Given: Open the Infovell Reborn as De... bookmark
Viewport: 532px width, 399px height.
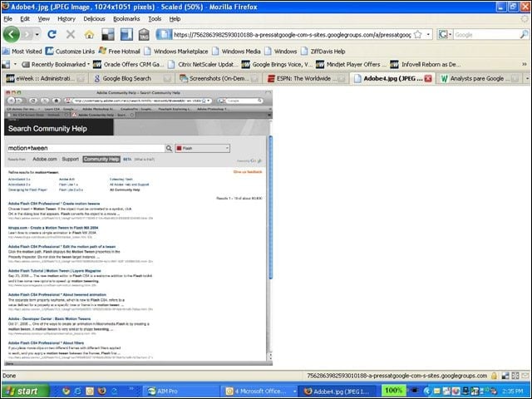Looking at the screenshot, I should pyautogui.click(x=426, y=64).
